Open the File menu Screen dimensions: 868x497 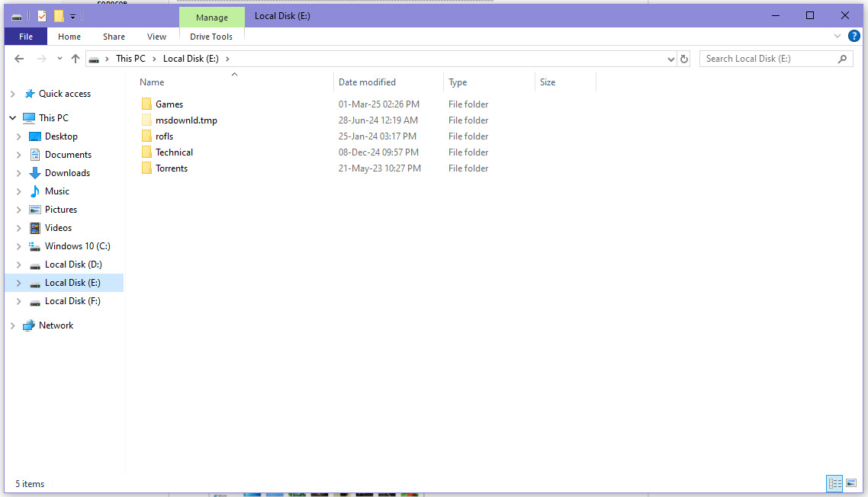pos(25,37)
